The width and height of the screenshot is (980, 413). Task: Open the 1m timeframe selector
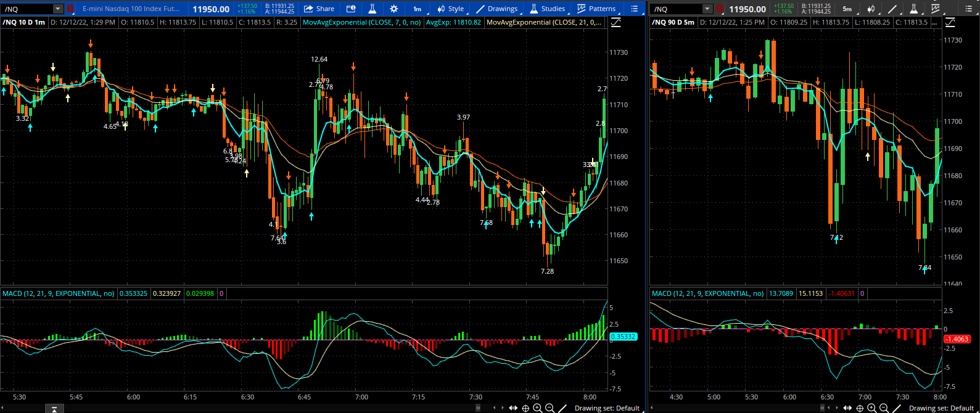[x=418, y=9]
